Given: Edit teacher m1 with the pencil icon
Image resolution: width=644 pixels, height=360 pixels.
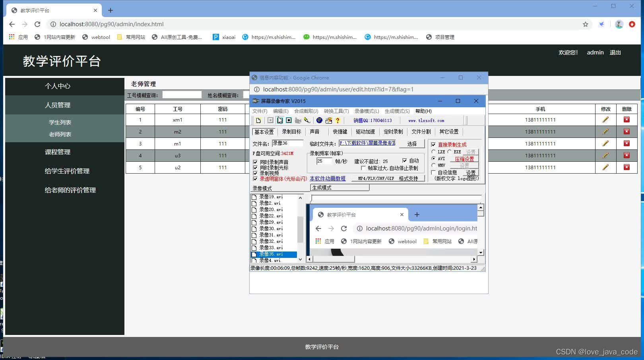Looking at the screenshot, I should tap(605, 143).
